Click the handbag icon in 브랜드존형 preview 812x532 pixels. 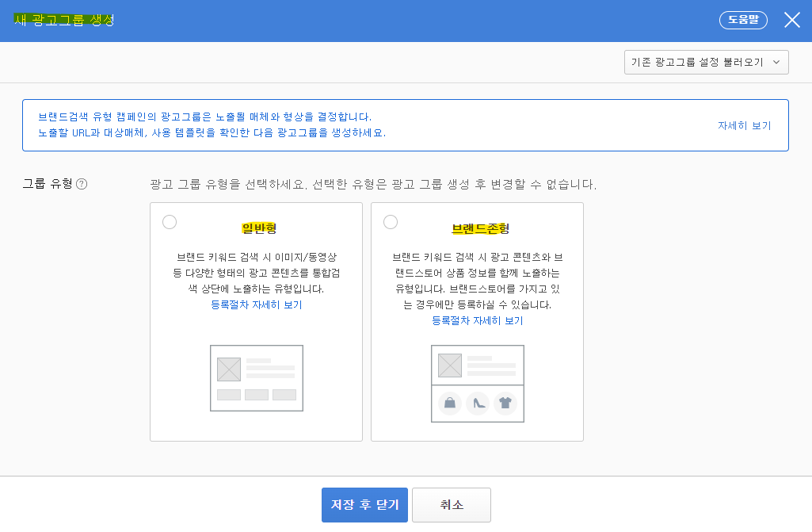point(450,404)
